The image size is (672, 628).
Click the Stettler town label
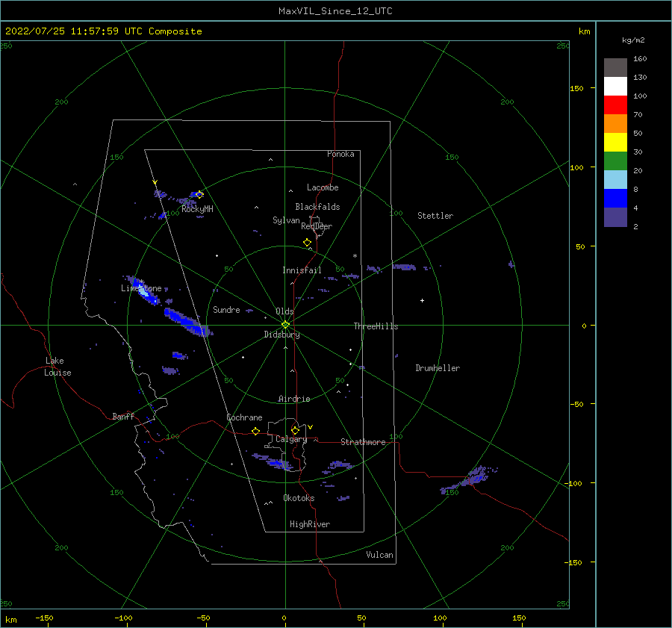435,216
